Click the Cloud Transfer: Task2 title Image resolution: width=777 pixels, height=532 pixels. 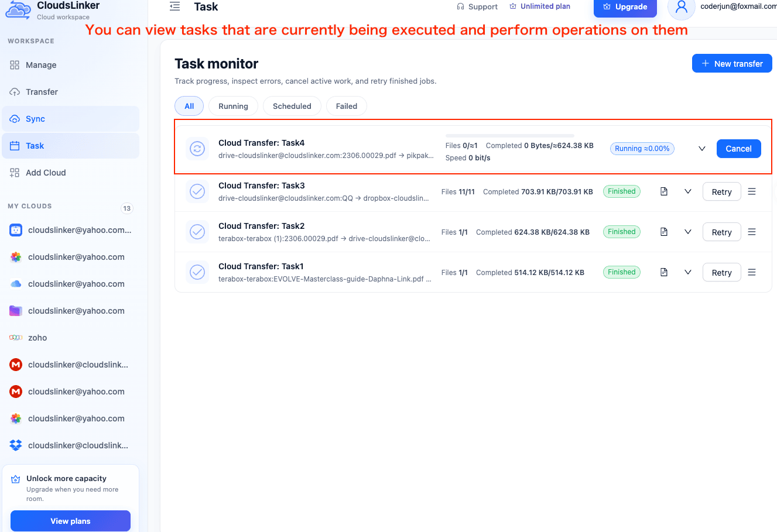[261, 226]
